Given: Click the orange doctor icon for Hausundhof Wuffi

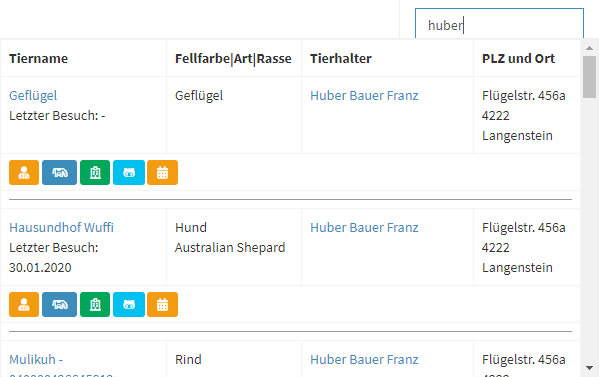Looking at the screenshot, I should 24,304.
